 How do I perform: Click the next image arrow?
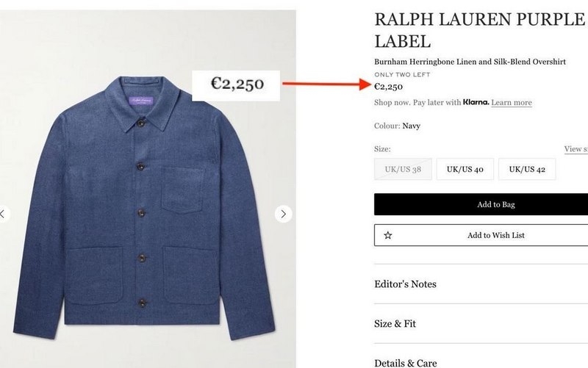click(x=283, y=214)
